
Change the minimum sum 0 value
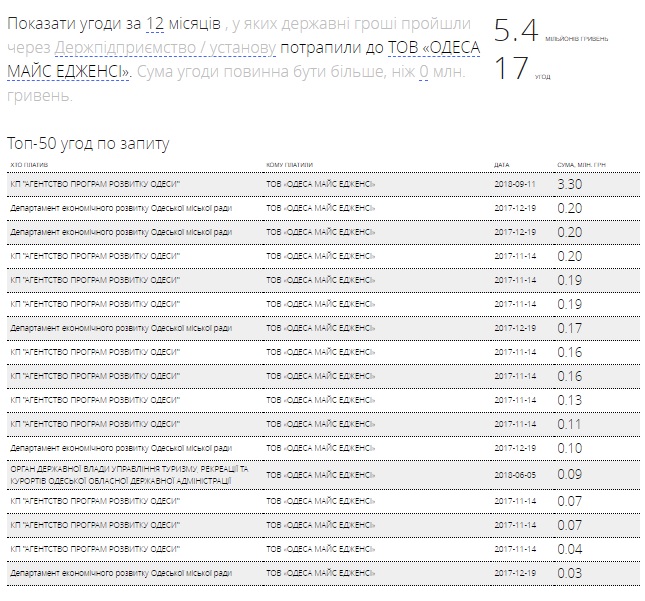click(424, 72)
